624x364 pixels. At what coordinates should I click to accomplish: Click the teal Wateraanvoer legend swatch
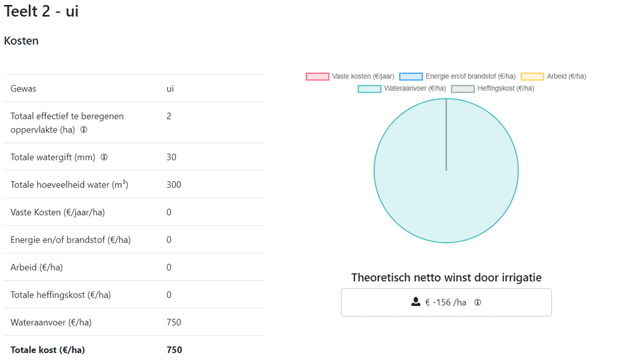coord(369,89)
